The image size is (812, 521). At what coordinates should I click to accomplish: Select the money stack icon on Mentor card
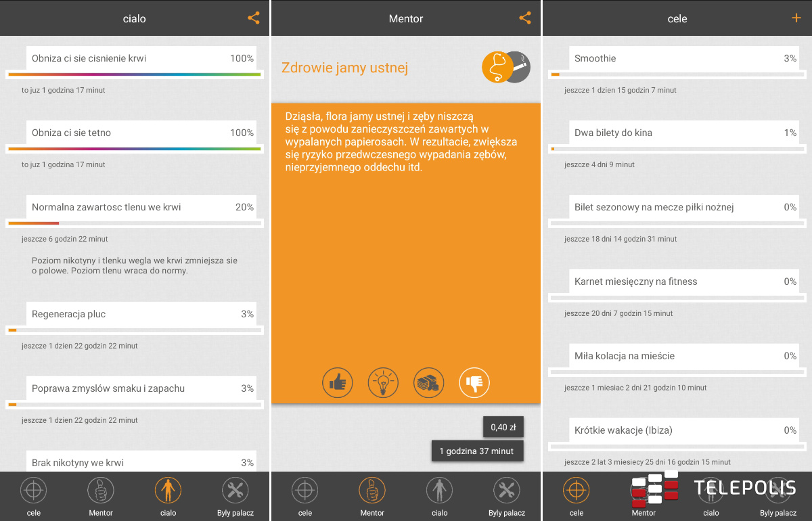pos(428,383)
